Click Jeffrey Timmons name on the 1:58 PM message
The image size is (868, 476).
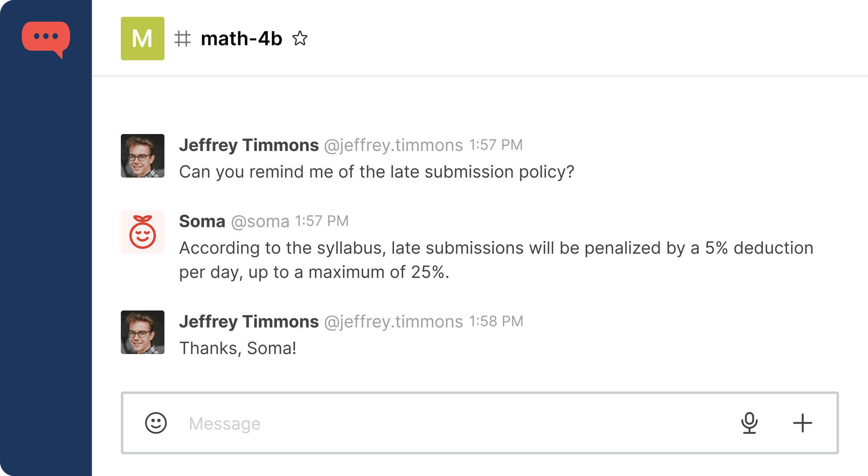[x=249, y=322]
